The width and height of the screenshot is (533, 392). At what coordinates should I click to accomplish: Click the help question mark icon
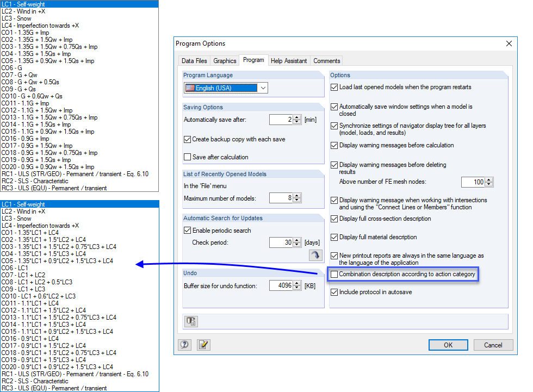pyautogui.click(x=184, y=345)
